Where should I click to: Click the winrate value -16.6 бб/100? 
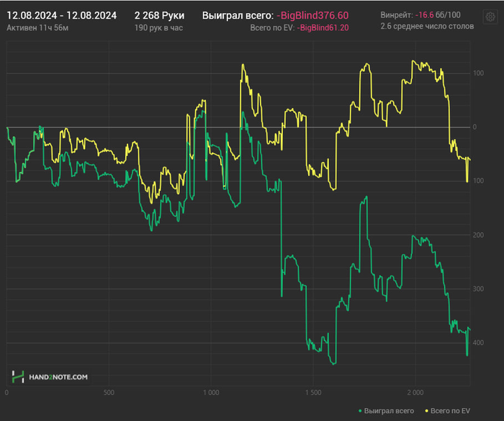(x=438, y=15)
